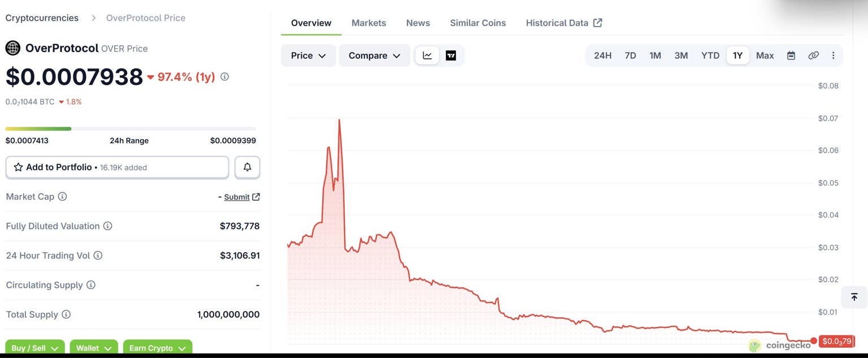
Task: Click the scroll-to-top arrow button
Action: (854, 297)
